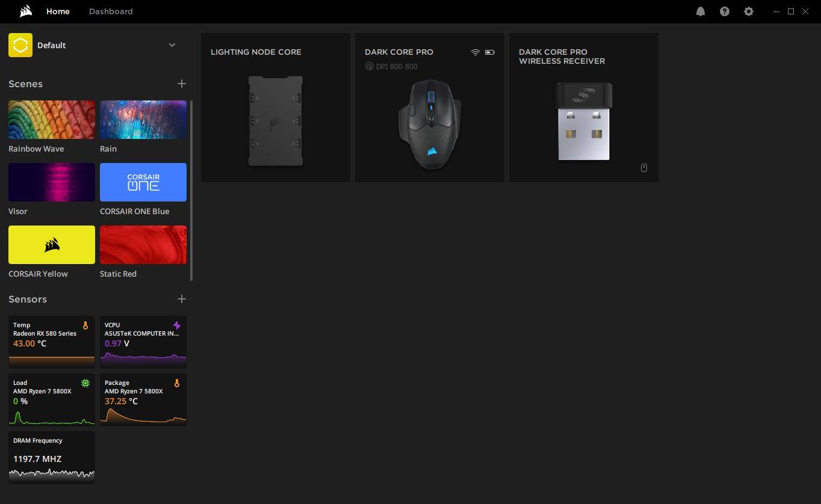This screenshot has width=821, height=504.
Task: Apply the Rainbow Wave scene
Action: click(x=52, y=120)
